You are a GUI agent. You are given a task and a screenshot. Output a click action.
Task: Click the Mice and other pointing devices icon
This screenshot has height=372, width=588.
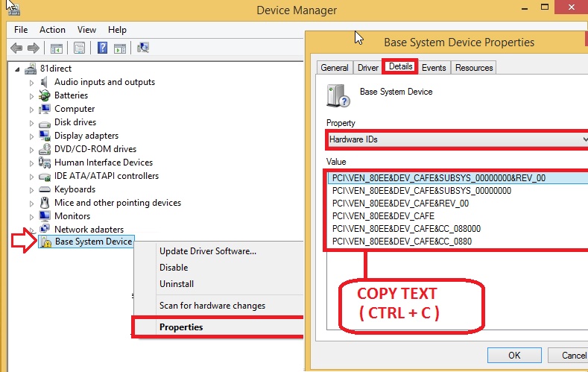(x=45, y=203)
